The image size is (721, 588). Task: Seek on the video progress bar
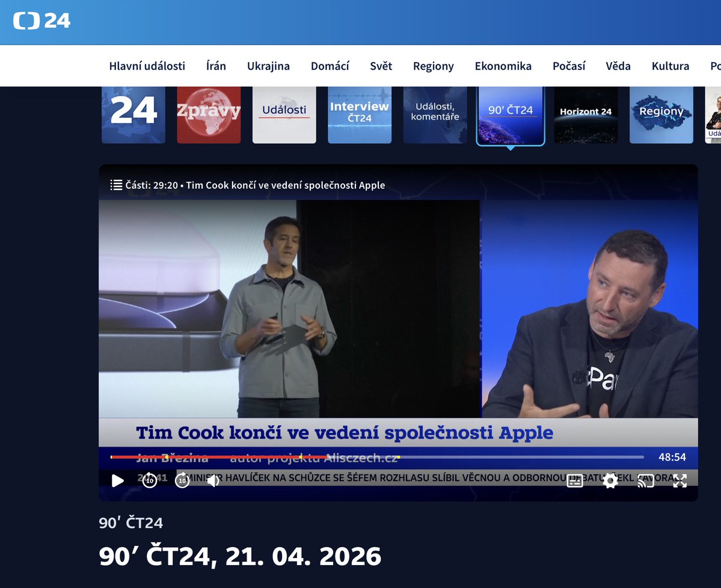pos(377,457)
